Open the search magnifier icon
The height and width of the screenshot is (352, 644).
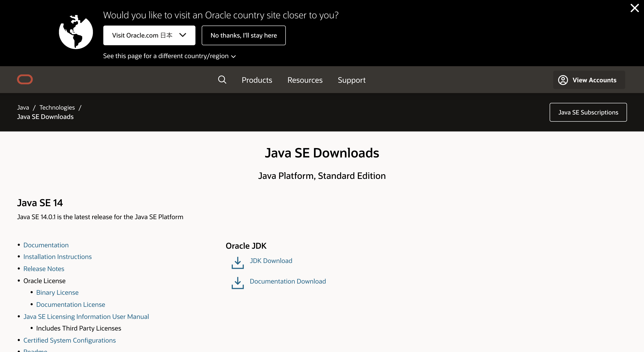point(222,80)
